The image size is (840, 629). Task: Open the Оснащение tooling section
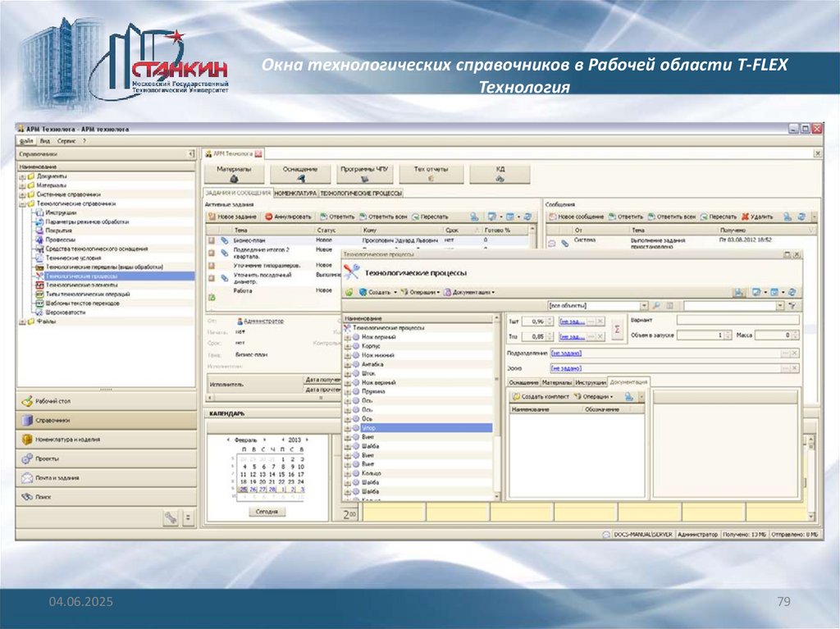[x=300, y=173]
